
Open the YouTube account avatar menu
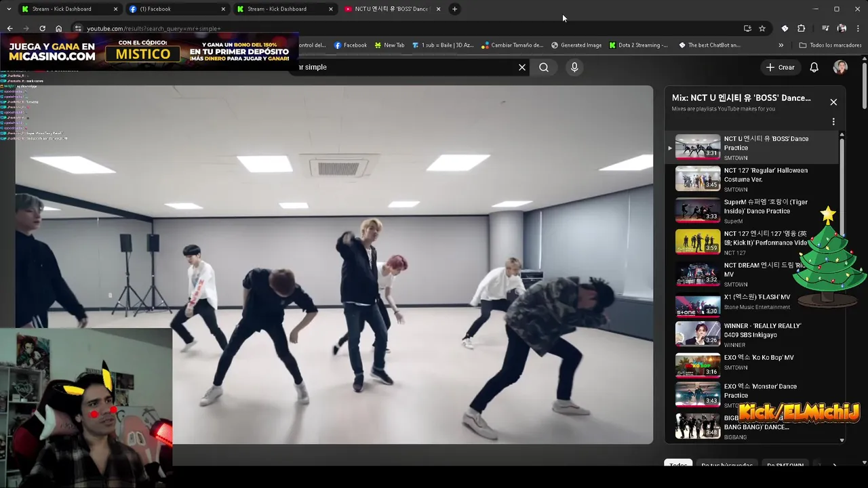840,67
